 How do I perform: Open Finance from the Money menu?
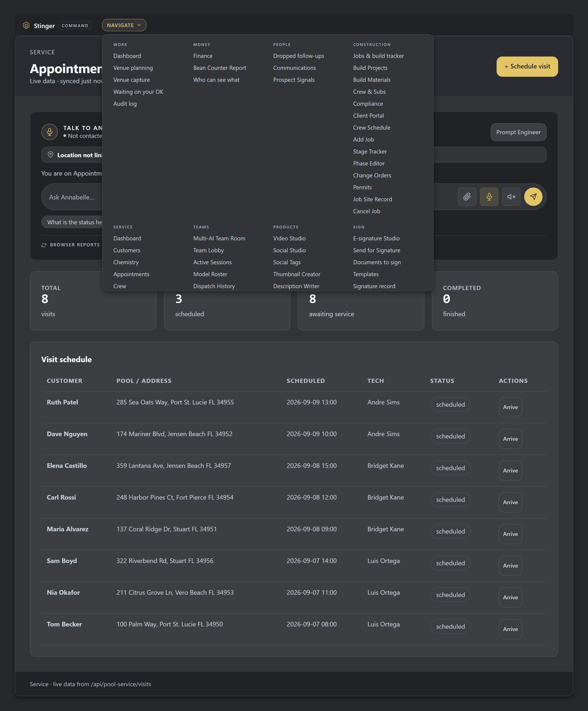[x=203, y=56]
